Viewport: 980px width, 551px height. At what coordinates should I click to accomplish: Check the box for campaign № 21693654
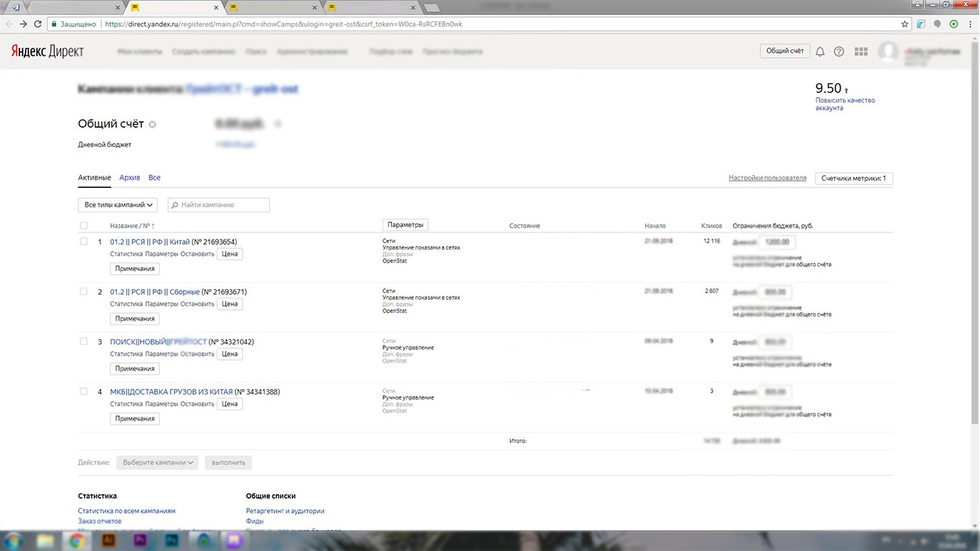(x=83, y=242)
